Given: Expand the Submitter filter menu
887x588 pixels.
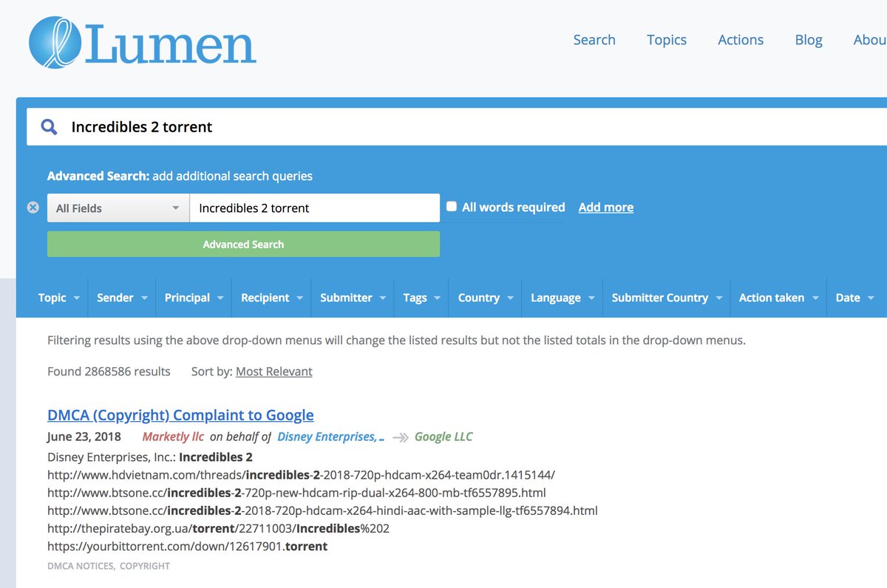Looking at the screenshot, I should (353, 298).
